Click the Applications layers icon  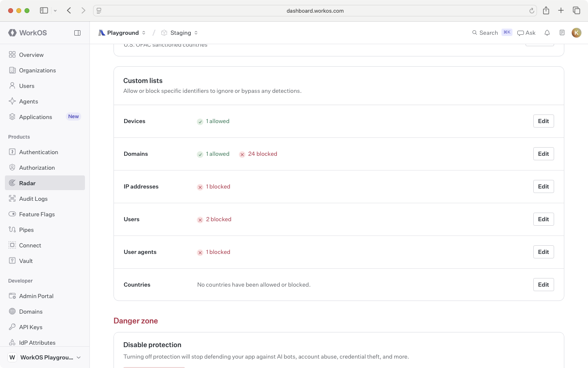pyautogui.click(x=12, y=117)
